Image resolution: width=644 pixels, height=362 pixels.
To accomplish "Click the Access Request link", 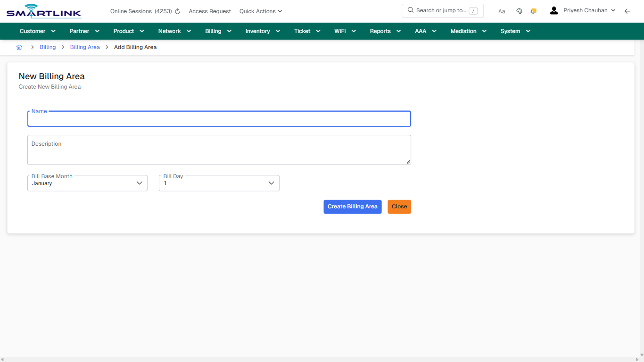I will pos(209,11).
